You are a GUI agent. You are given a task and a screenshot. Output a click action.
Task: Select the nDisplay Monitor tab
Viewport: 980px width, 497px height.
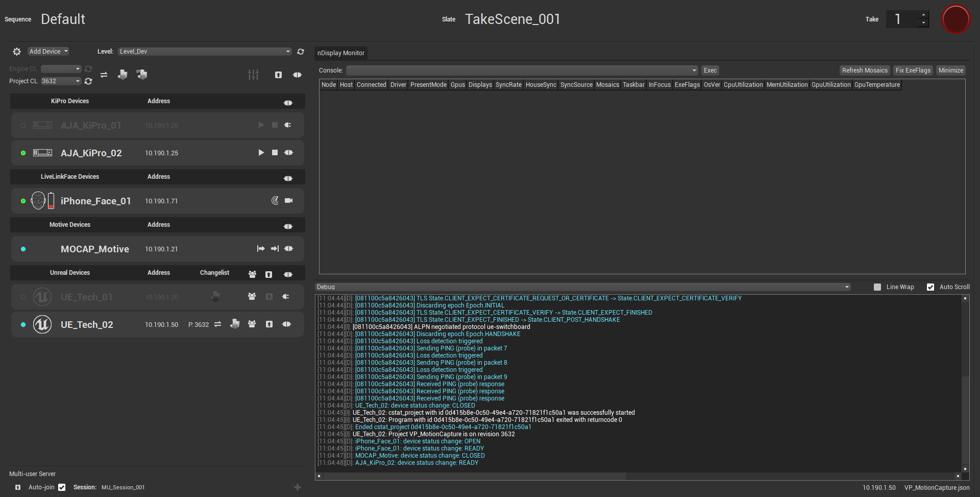tap(341, 53)
